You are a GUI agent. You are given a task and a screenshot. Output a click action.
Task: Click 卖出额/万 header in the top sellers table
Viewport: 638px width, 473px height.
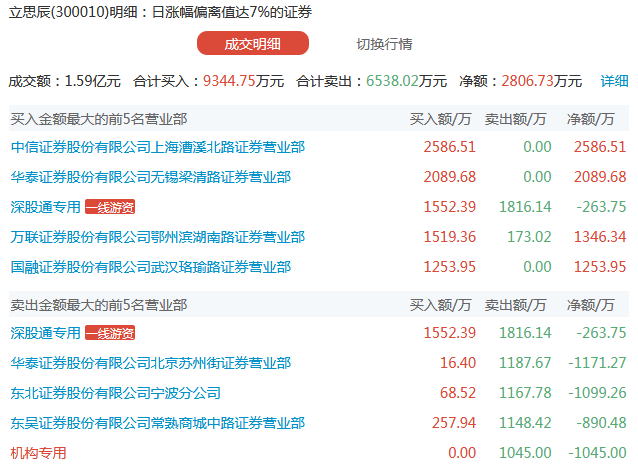click(x=516, y=305)
